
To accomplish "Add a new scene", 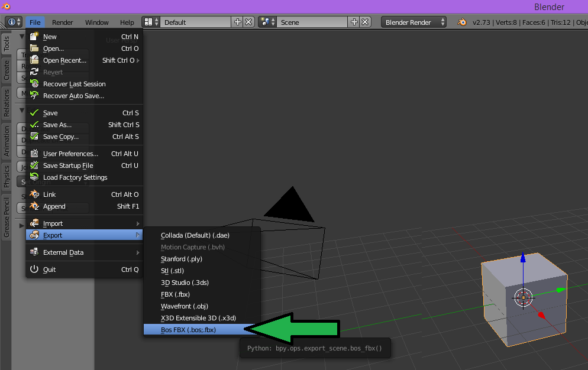I will pyautogui.click(x=354, y=22).
